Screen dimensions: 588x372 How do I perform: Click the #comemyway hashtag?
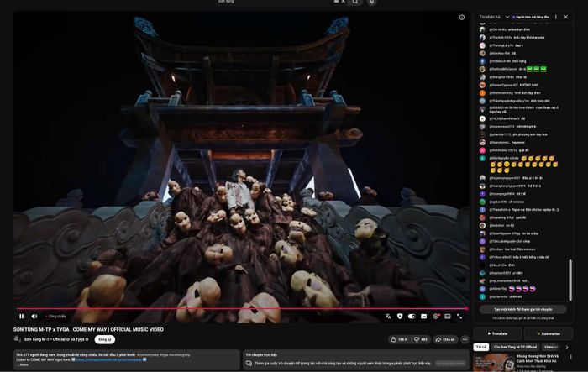(x=149, y=354)
